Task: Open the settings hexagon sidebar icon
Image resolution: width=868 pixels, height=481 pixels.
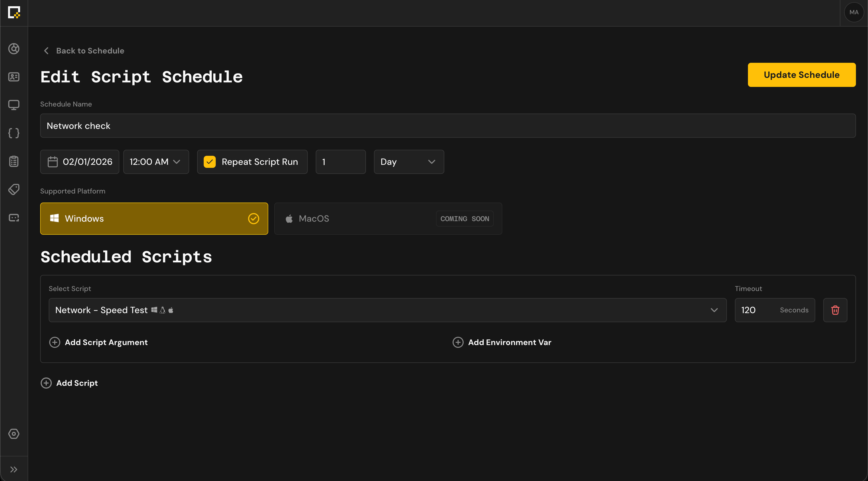Action: click(14, 434)
